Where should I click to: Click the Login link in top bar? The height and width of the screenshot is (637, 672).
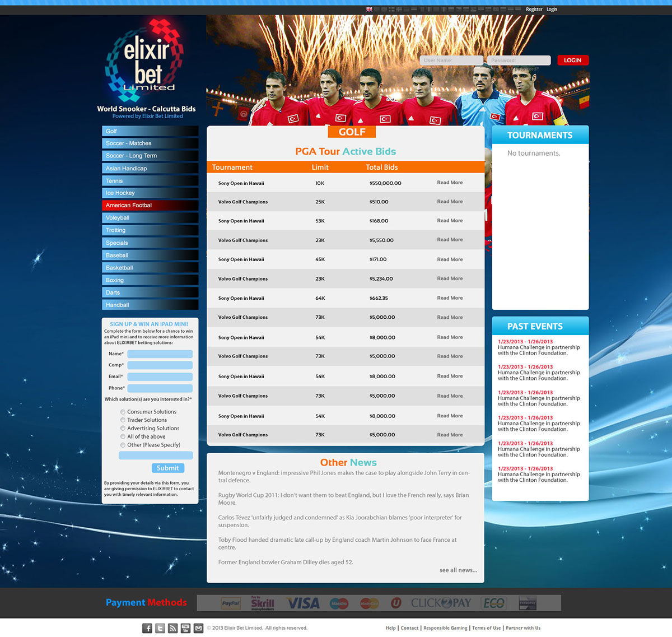(x=552, y=10)
